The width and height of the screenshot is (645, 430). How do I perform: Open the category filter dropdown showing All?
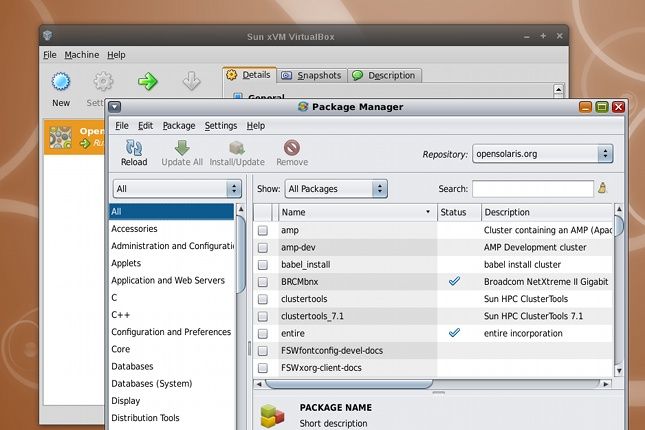coord(177,189)
